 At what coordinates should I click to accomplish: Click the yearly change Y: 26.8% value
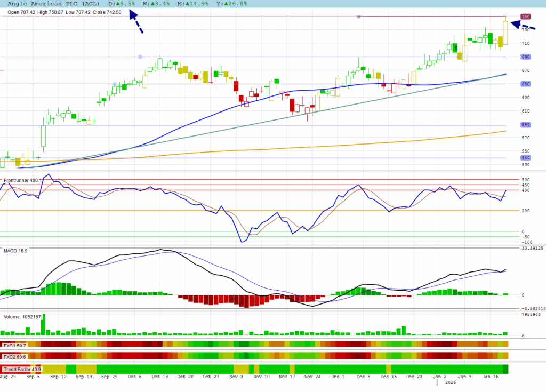click(x=234, y=4)
